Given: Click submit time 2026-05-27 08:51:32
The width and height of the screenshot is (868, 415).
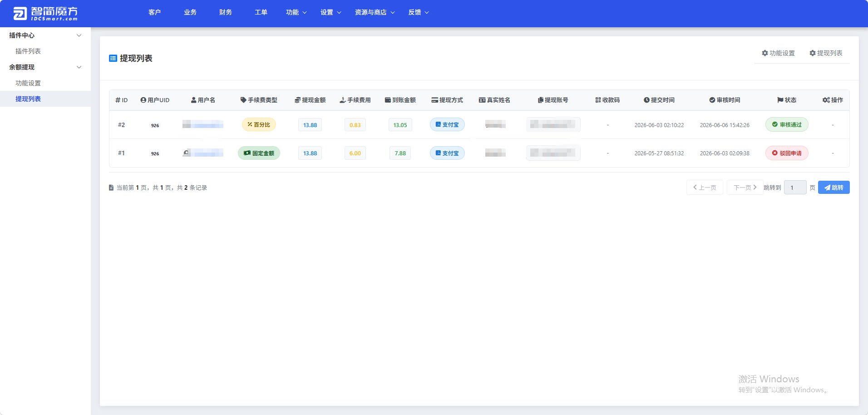Looking at the screenshot, I should 659,153.
